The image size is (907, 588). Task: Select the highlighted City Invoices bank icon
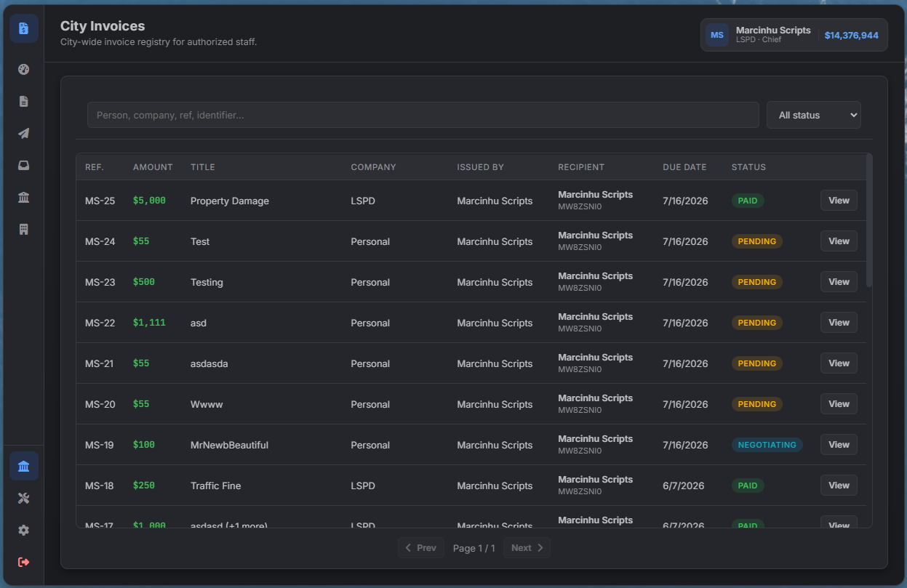pyautogui.click(x=24, y=466)
